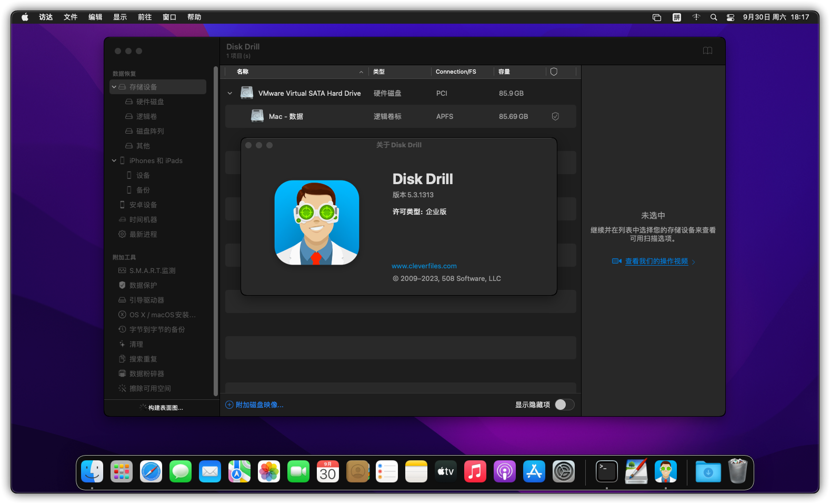The width and height of the screenshot is (830, 504).
Task: Open input method icon in menu bar
Action: point(677,17)
